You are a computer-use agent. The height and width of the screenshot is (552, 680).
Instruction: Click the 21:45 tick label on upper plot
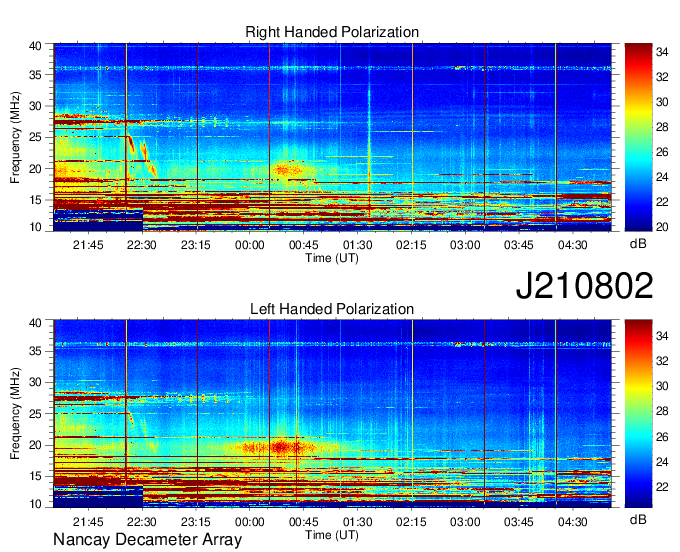point(88,245)
